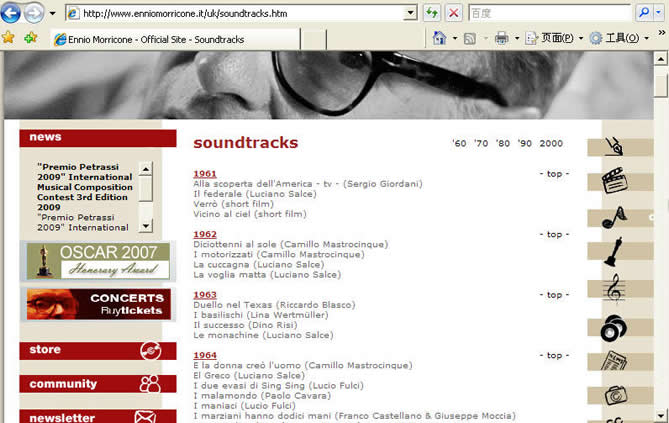Click the top link beside 1962
Viewport: 669px width, 423px height.
[x=554, y=234]
